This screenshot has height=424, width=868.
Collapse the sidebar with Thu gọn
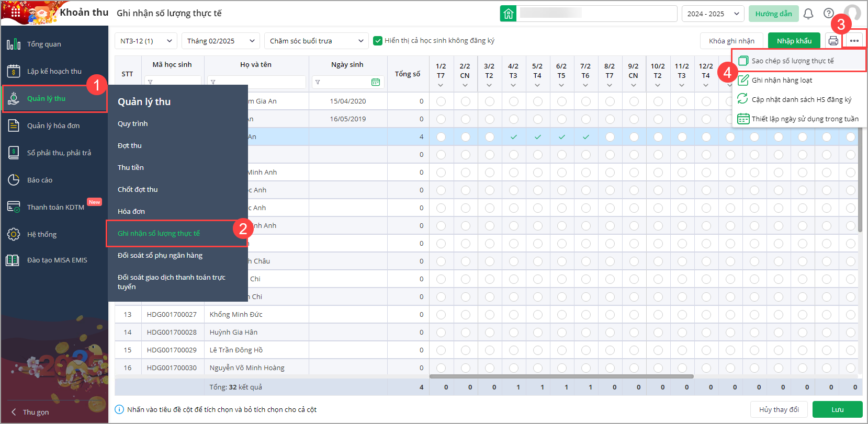(30, 412)
